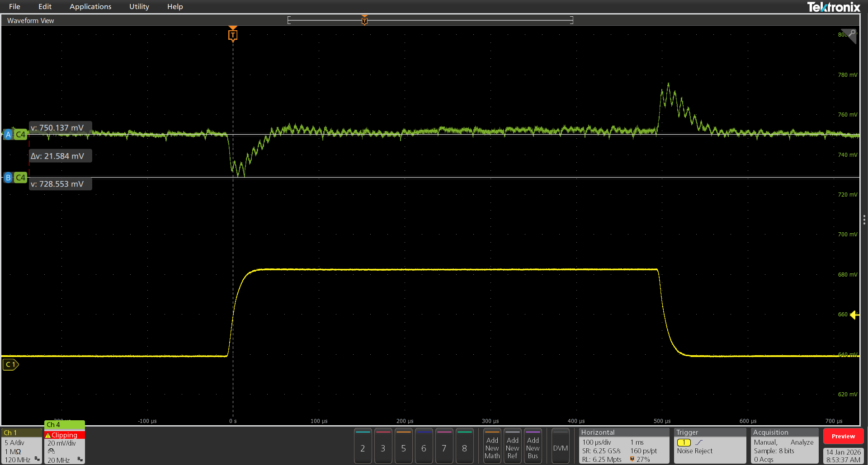The image size is (868, 465).
Task: Click the zoom overview bar right bracket
Action: coord(572,20)
